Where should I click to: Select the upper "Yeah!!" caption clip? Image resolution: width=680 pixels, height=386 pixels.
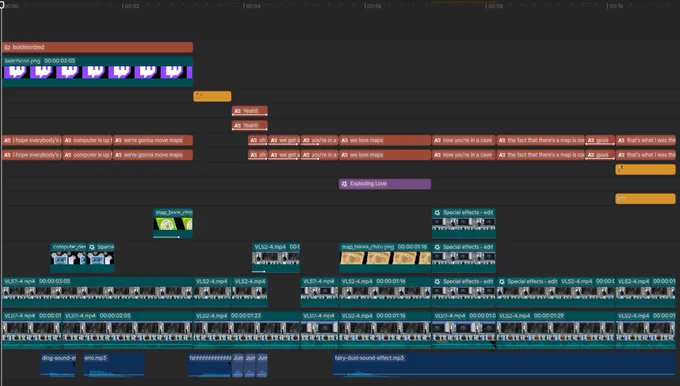tap(249, 111)
